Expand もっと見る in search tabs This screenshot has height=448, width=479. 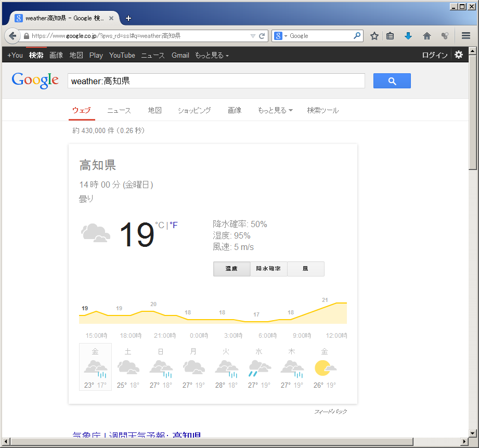(275, 110)
